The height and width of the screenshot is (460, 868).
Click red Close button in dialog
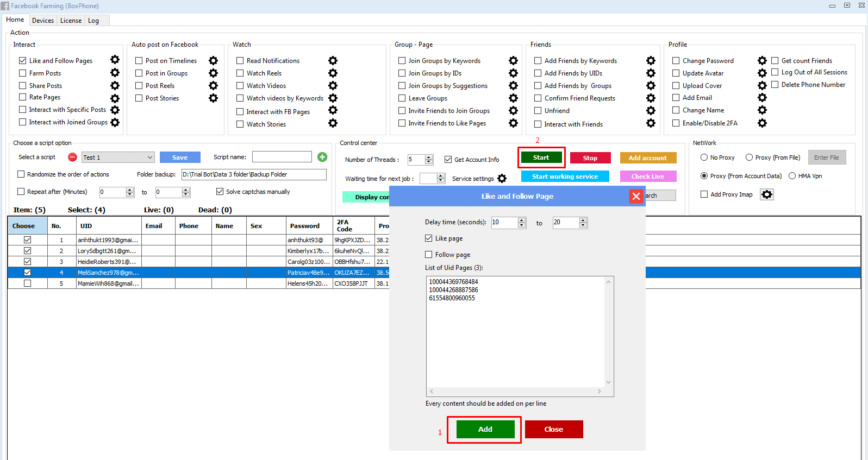pos(554,429)
